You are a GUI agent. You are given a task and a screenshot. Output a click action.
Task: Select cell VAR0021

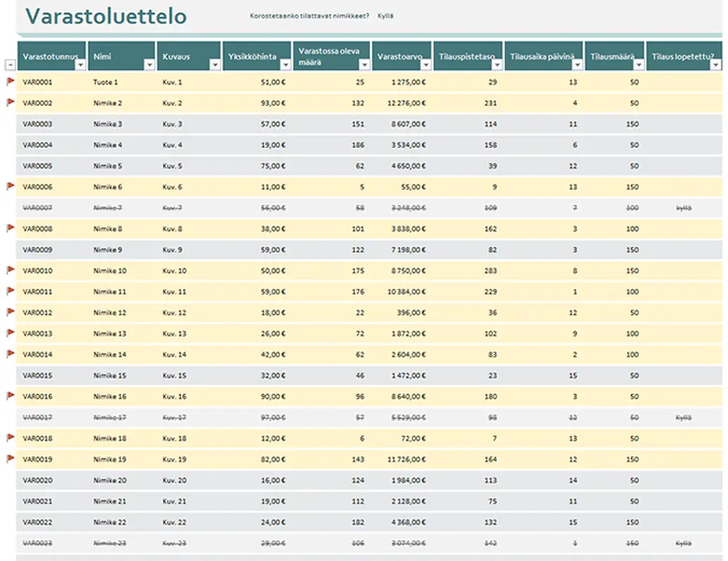38,501
